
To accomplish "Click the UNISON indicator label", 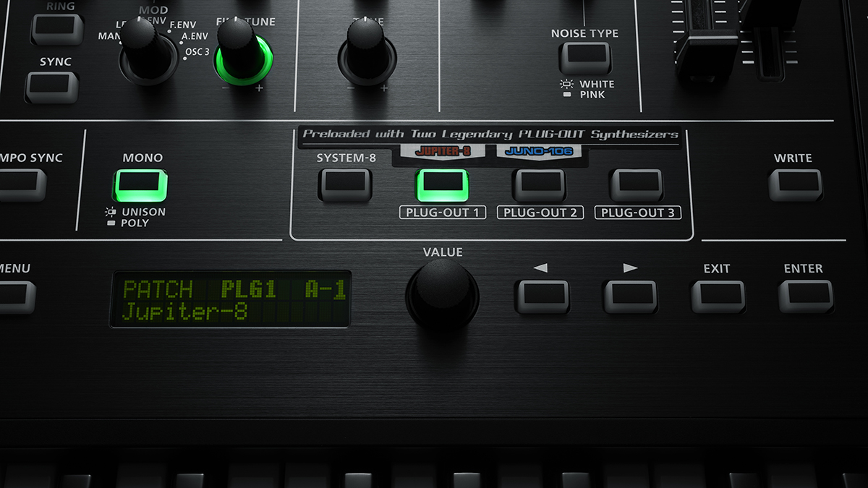I will click(143, 212).
